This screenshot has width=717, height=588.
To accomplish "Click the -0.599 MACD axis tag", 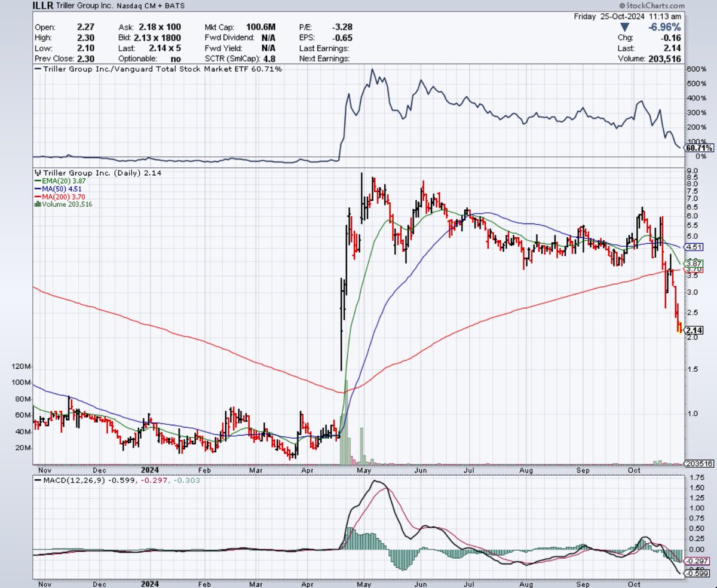I will [x=695, y=574].
